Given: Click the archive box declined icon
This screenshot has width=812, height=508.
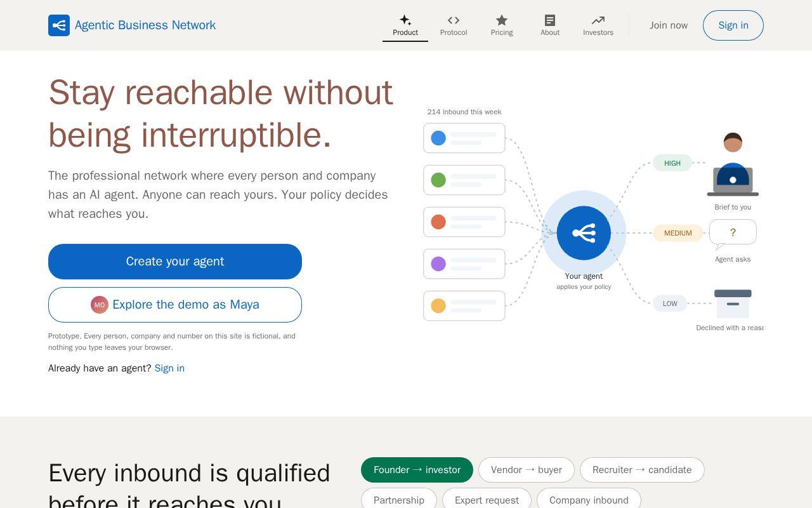Looking at the screenshot, I should 733,304.
